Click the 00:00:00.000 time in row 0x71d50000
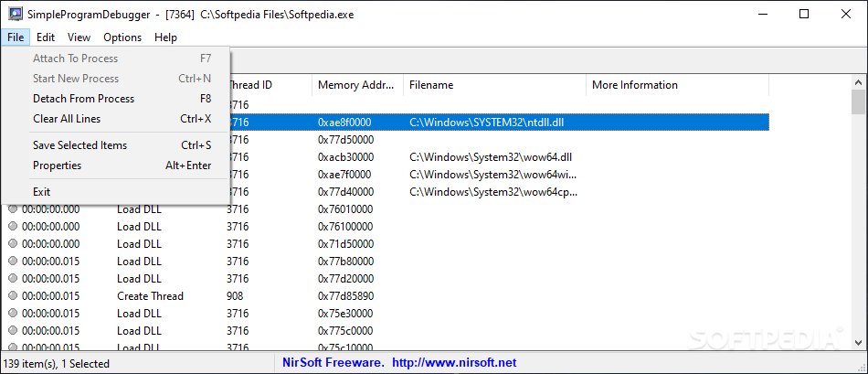The image size is (868, 374). [x=50, y=243]
